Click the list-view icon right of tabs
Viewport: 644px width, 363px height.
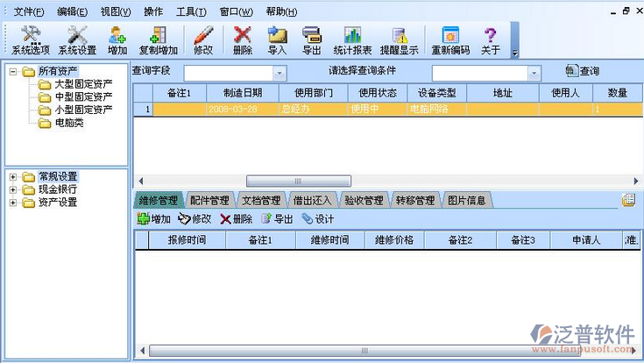(x=628, y=200)
